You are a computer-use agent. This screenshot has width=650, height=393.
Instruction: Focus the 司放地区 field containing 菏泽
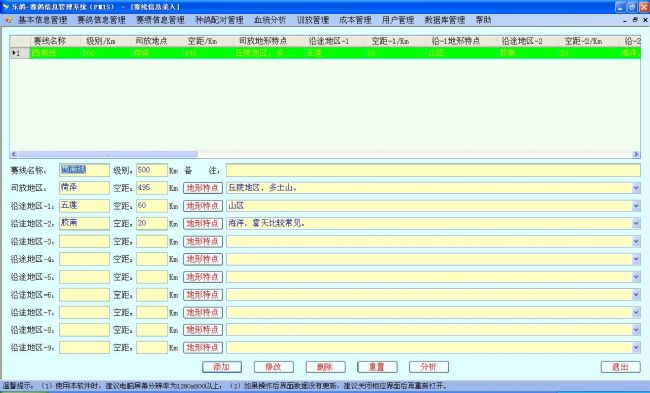click(84, 188)
